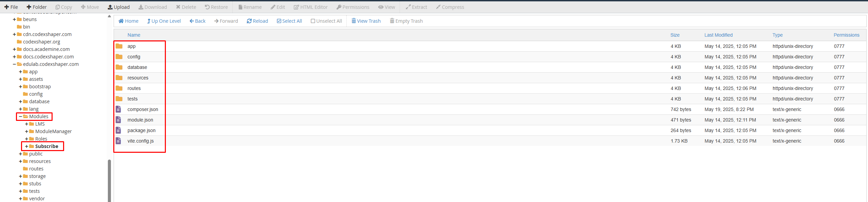Screen dimensions: 868x202
Task: Go to Home directory
Action: pos(128,21)
